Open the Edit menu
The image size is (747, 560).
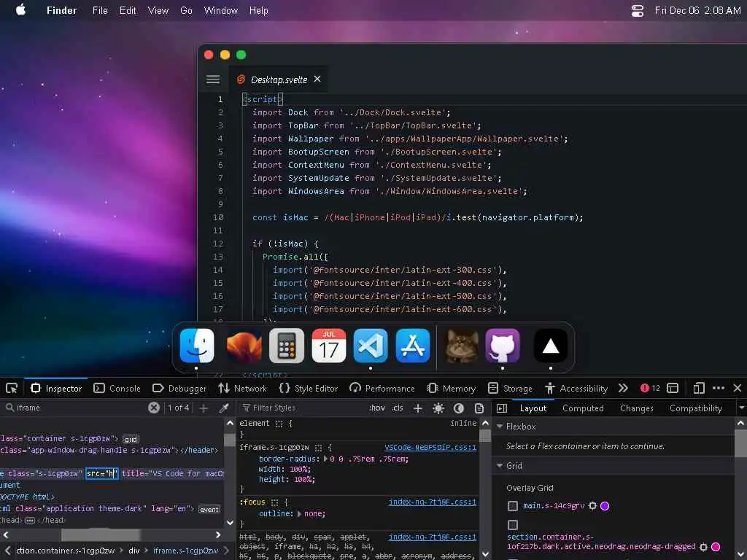(128, 10)
